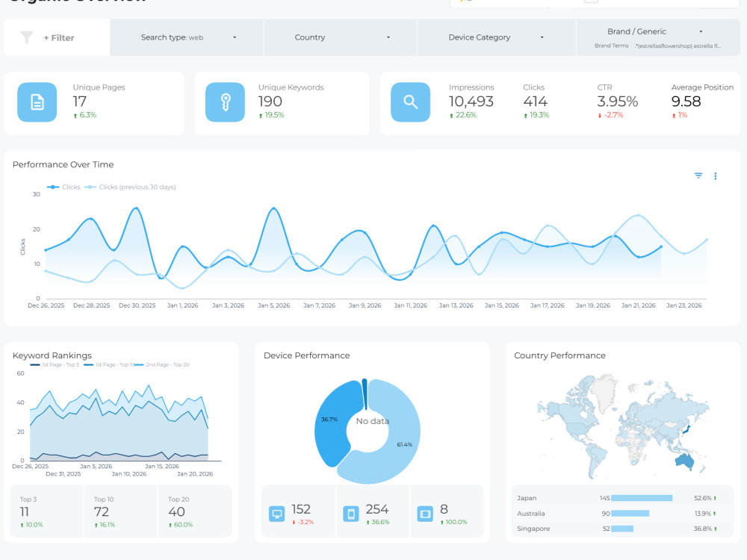The width and height of the screenshot is (747, 560).
Task: Click the Unique Pages document icon
Action: pos(37,102)
